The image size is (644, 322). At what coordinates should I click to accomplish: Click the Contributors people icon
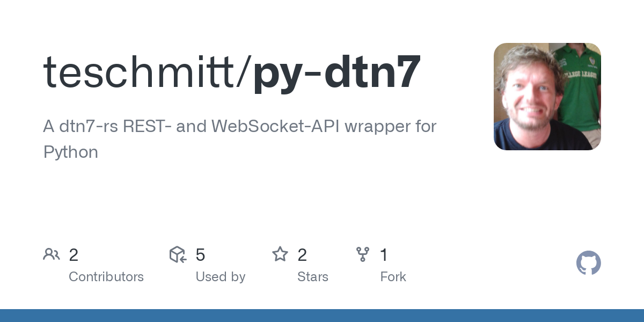click(x=52, y=254)
